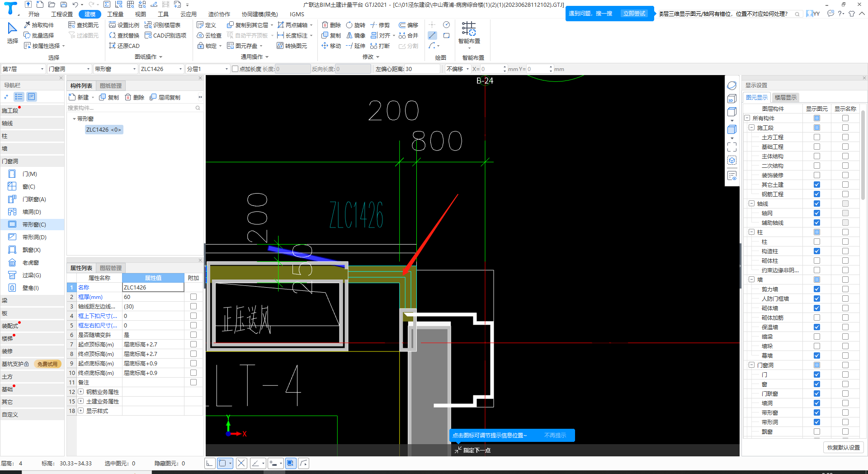Uncheck 其它土建 display checkbox
The image size is (868, 474).
[817, 185]
